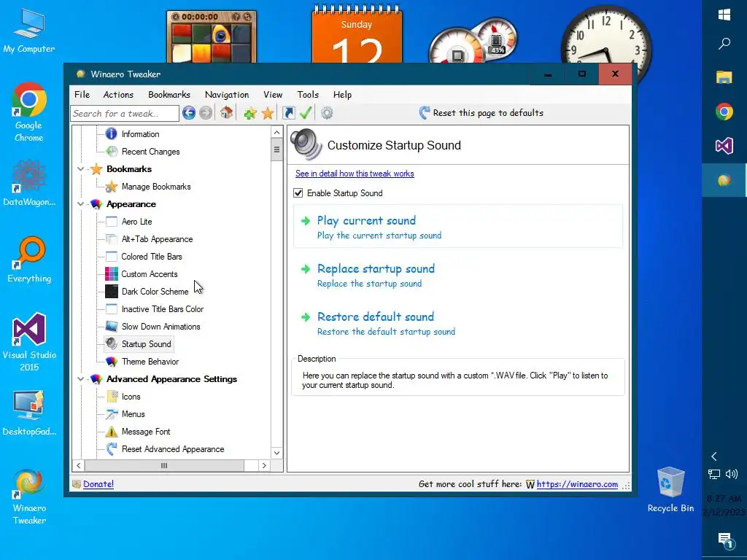This screenshot has height=560, width=747.
Task: Click the volume speaker tray icon
Action: 731,474
